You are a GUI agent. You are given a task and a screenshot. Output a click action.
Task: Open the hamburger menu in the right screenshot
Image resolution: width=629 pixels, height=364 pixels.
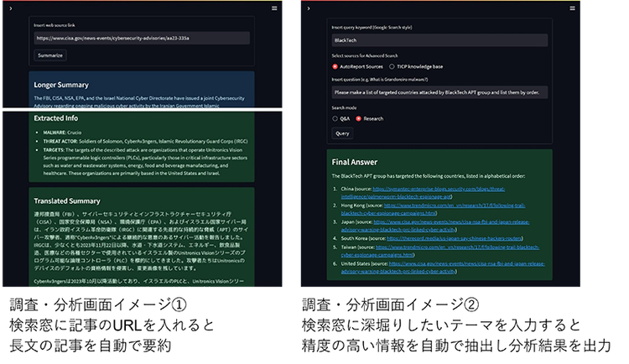pyautogui.click(x=573, y=8)
